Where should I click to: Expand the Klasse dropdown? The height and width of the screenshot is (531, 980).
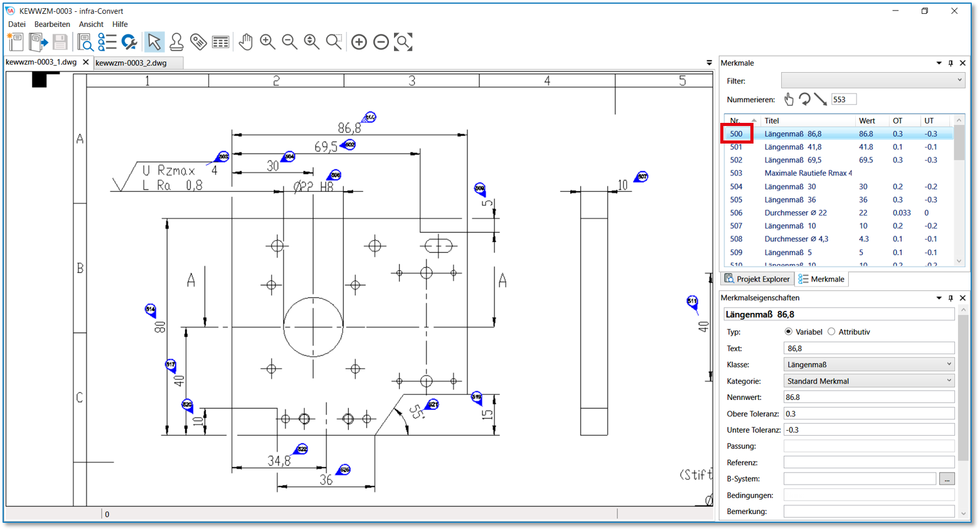coord(869,364)
